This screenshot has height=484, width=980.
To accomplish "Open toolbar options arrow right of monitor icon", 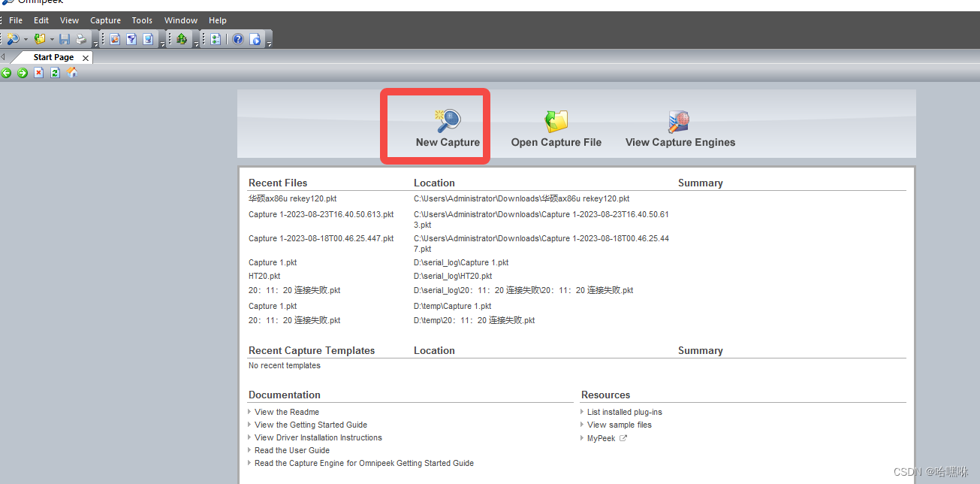I will tap(163, 44).
